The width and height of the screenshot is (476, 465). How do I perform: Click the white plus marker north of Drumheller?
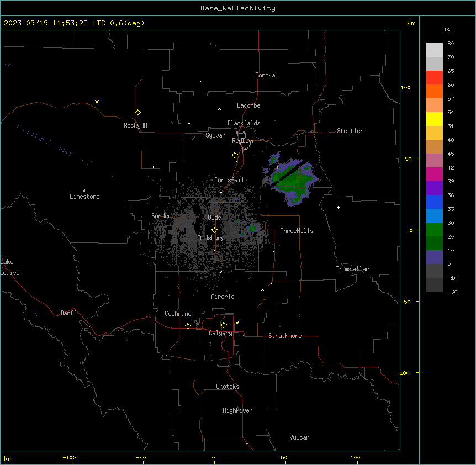click(338, 207)
